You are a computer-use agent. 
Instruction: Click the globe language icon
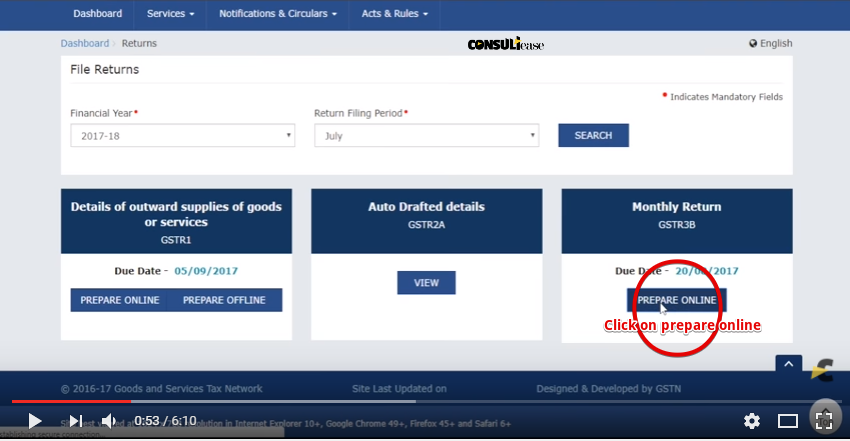753,43
